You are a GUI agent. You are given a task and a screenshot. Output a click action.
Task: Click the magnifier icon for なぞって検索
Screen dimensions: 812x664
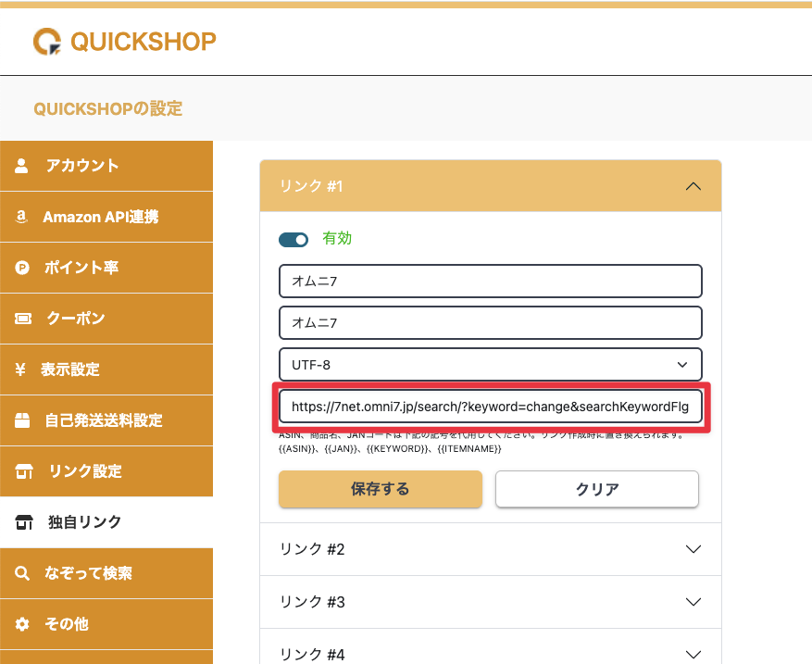(x=22, y=573)
